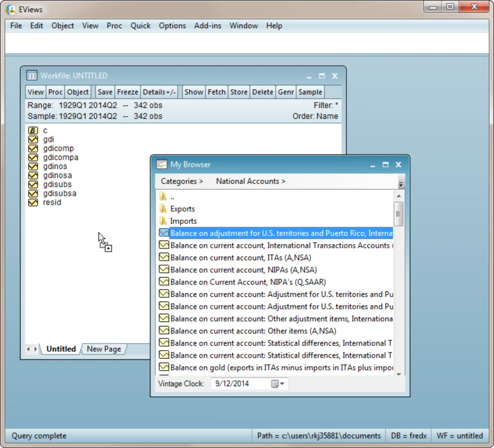The width and height of the screenshot is (494, 448).
Task: Click the My Browser vertical scrollbar thumb
Action: [x=398, y=214]
